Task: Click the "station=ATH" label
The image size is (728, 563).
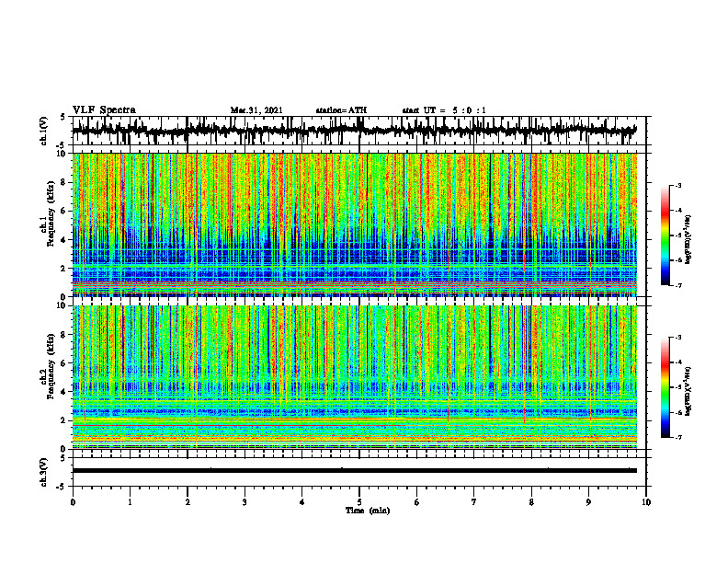Action: click(x=341, y=110)
